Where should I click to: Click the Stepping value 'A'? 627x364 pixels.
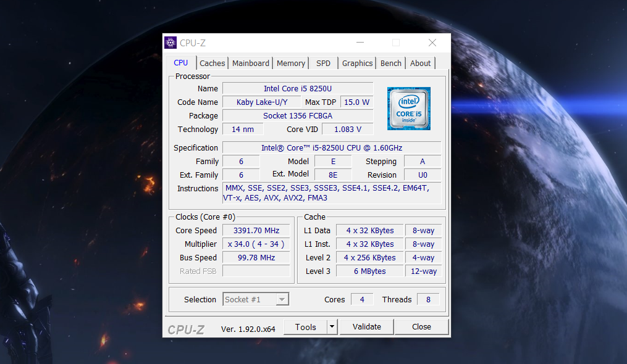tap(423, 161)
